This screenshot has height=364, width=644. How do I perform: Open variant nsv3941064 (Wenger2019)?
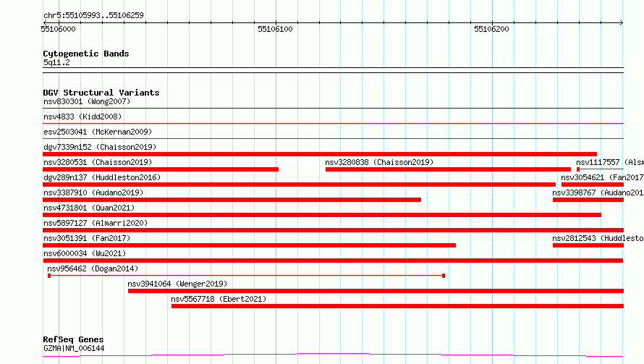177,284
